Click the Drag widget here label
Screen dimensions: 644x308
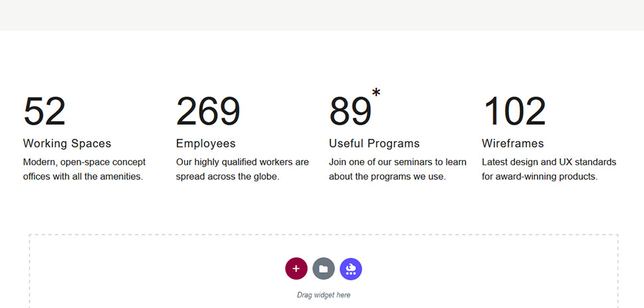point(324,295)
